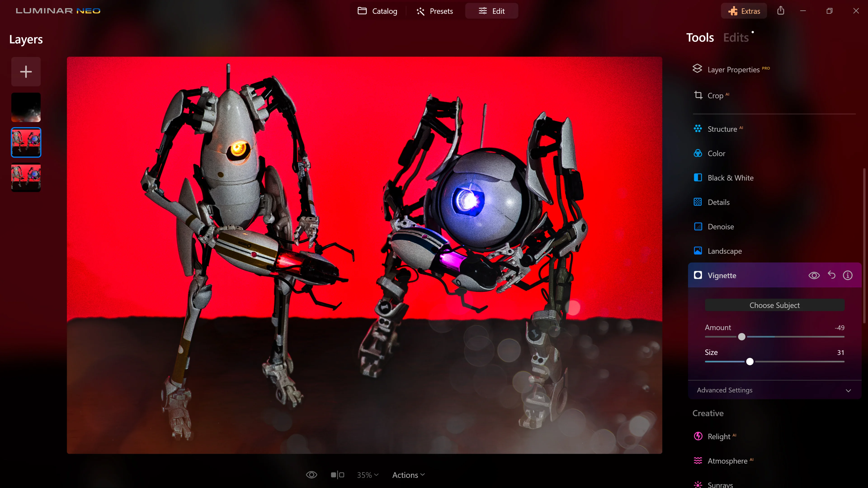This screenshot has height=488, width=868.
Task: Click the Vignette Size slider handle
Action: [750, 362]
